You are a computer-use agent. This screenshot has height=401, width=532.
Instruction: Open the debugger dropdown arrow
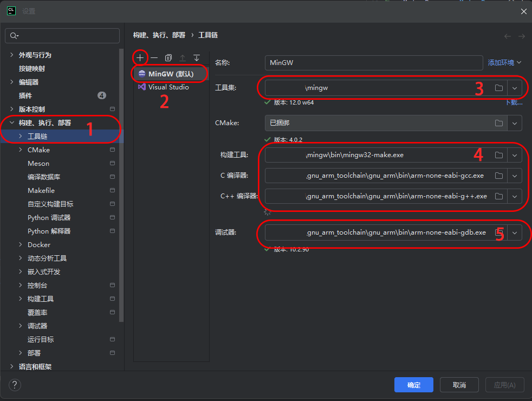click(515, 232)
